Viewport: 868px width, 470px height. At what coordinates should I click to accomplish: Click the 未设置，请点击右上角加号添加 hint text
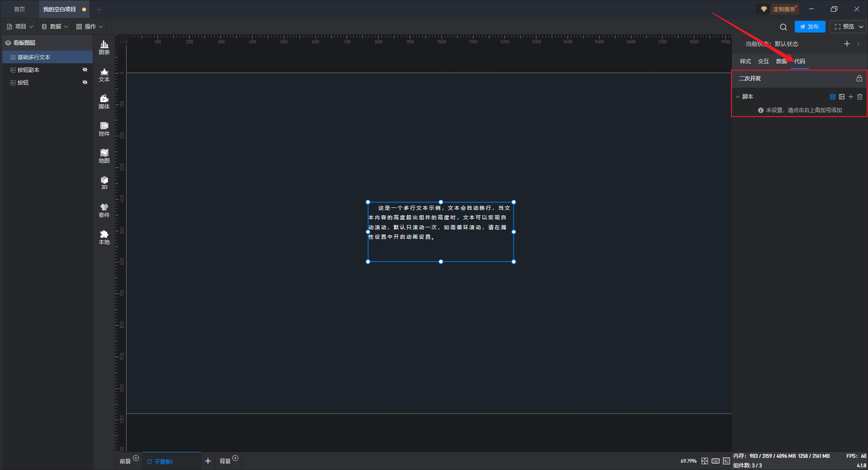(x=804, y=110)
